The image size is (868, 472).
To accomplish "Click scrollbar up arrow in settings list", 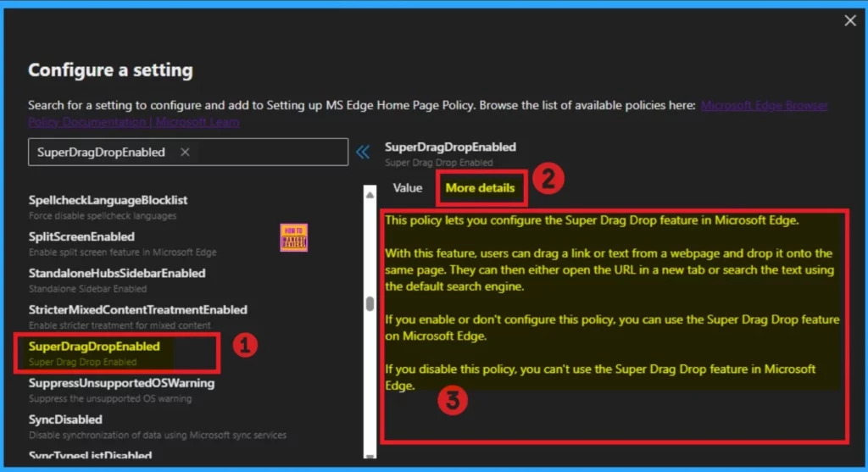I will point(370,195).
